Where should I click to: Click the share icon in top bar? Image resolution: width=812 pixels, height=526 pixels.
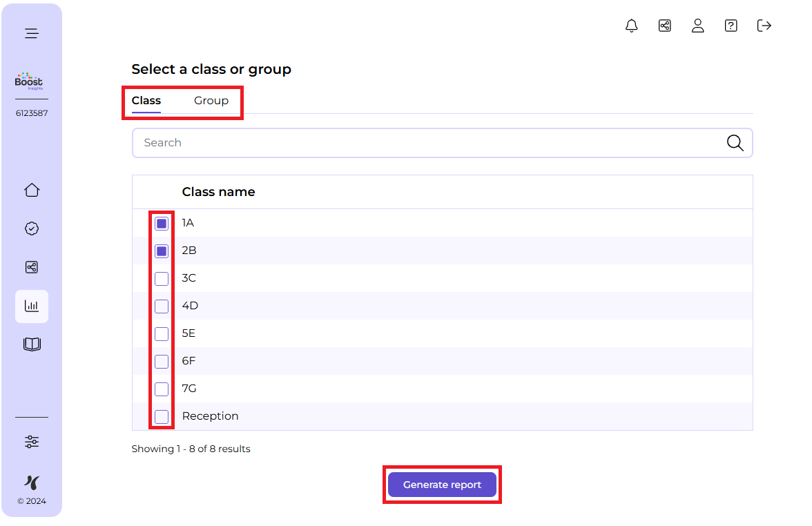pos(664,26)
